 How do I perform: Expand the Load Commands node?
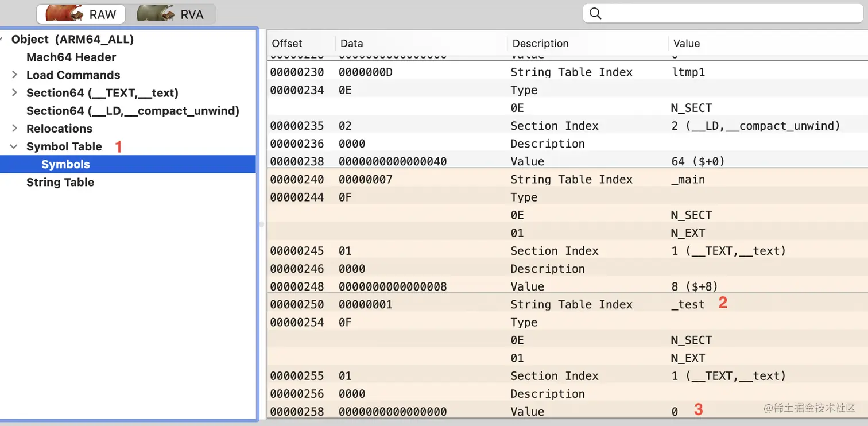click(x=15, y=75)
